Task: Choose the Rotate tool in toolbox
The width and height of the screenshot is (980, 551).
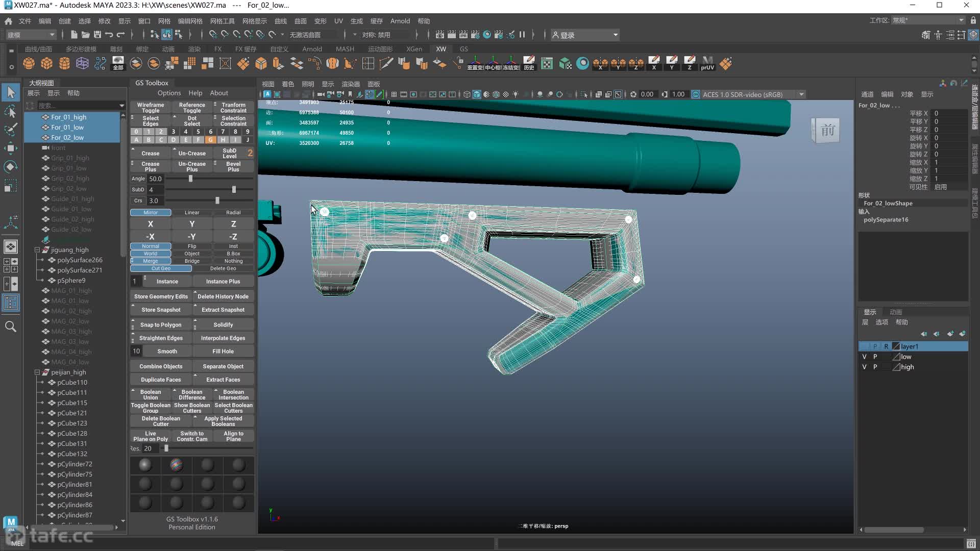Action: point(11,167)
